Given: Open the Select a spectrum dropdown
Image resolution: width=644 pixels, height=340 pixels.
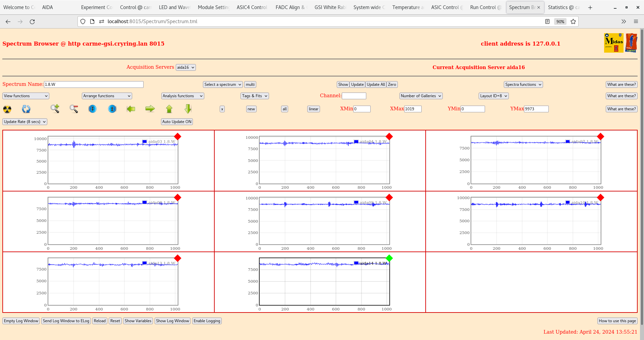Looking at the screenshot, I should pyautogui.click(x=222, y=84).
